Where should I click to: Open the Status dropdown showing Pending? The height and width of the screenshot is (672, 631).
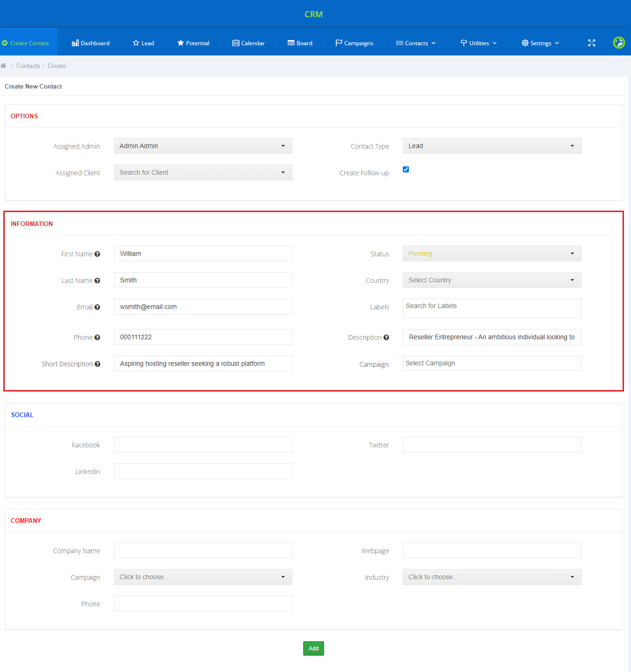(492, 254)
